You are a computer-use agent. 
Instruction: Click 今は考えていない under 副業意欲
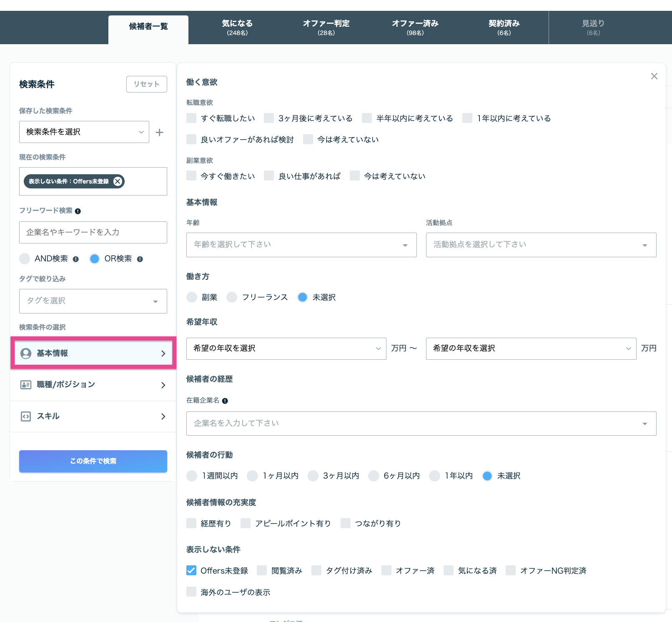[x=355, y=176]
